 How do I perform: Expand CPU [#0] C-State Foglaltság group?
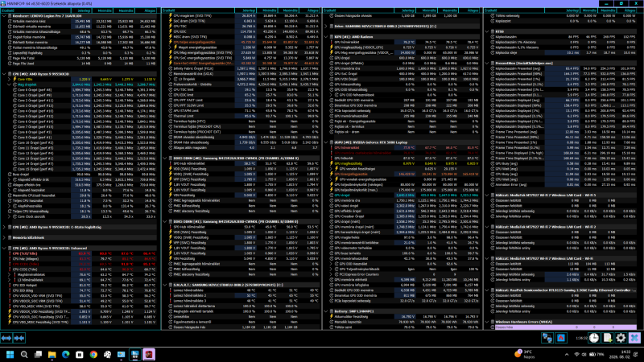[x=4, y=227]
